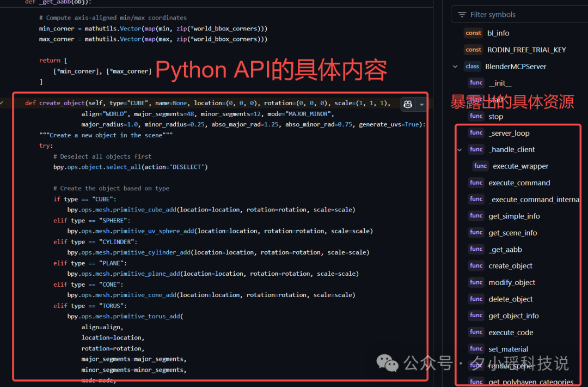The width and height of the screenshot is (588, 387).
Task: Click the func badge beside __init__
Action: 476,83
